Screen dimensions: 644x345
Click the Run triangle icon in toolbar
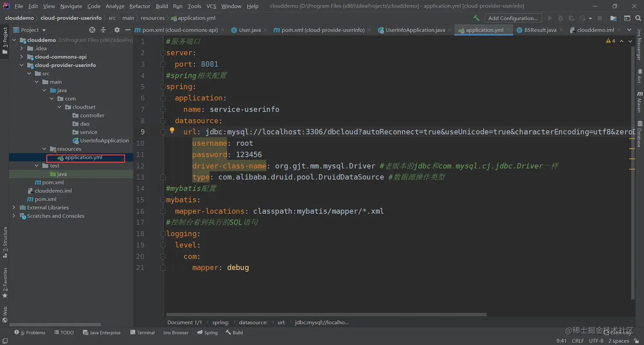550,18
